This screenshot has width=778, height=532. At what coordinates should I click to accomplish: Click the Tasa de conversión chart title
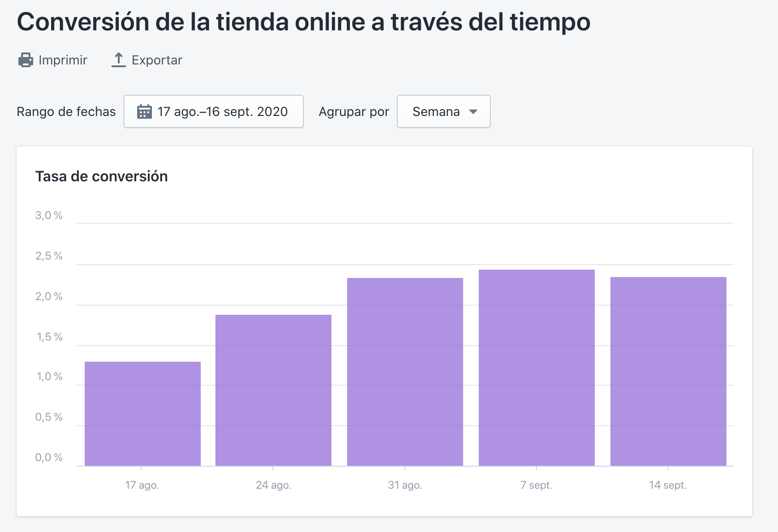(x=102, y=176)
